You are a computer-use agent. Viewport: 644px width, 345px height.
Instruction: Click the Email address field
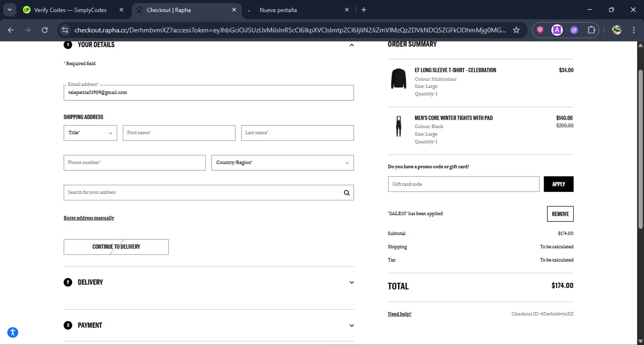pyautogui.click(x=209, y=93)
